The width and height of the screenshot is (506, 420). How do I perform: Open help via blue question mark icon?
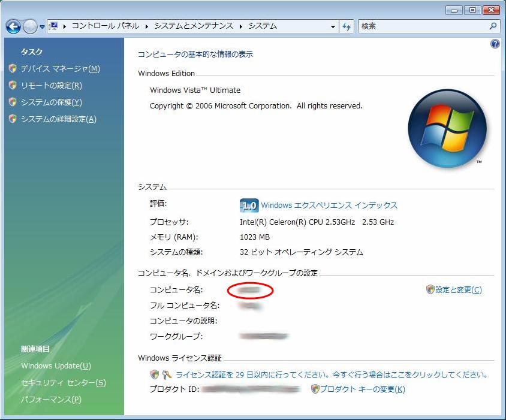(x=495, y=44)
